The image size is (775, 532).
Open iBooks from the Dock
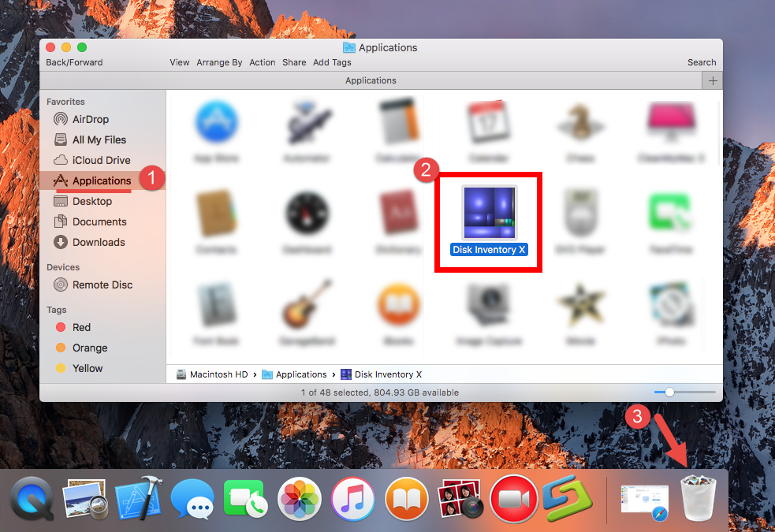point(407,499)
